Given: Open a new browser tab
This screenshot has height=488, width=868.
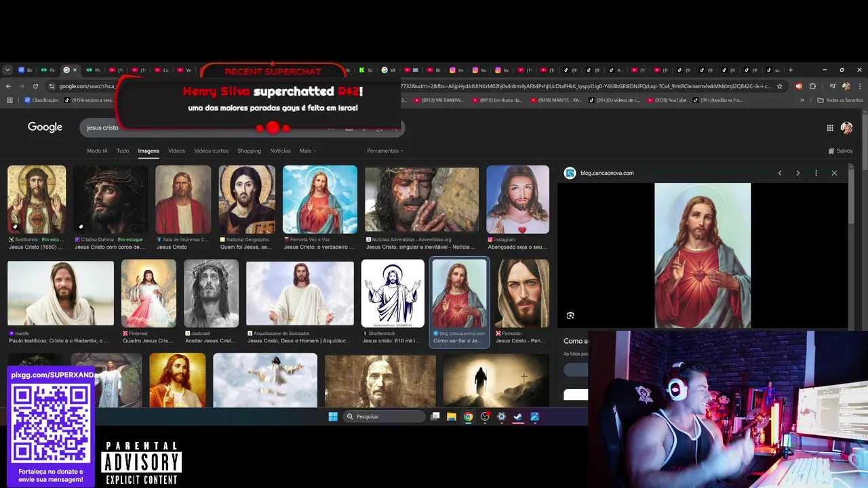Looking at the screenshot, I should (x=790, y=70).
